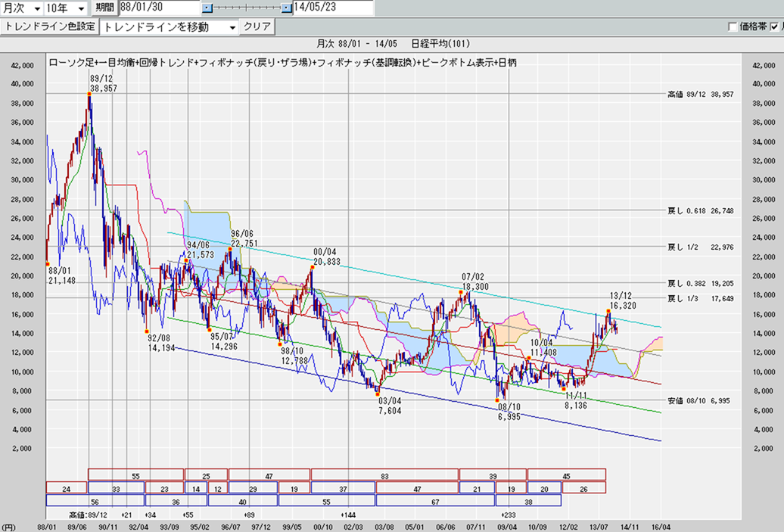784x532 pixels.
Task: Click the 期間 button
Action: (104, 8)
